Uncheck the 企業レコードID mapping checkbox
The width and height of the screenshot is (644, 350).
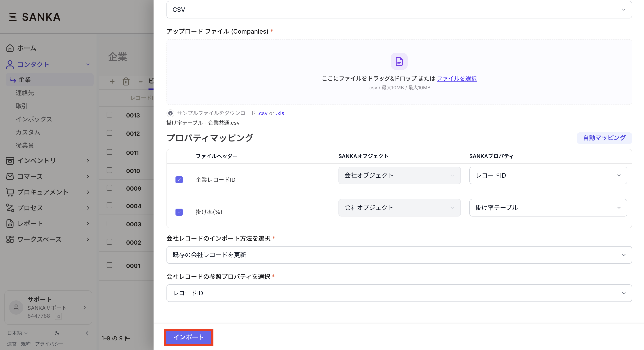tap(179, 180)
